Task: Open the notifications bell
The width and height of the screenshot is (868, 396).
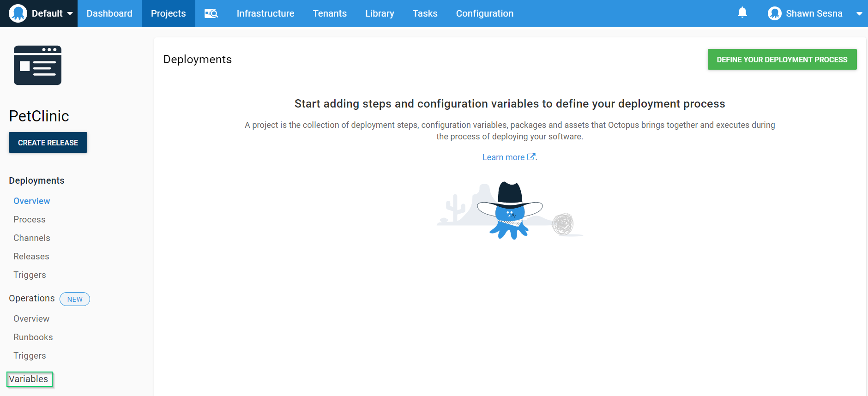Action: coord(742,12)
